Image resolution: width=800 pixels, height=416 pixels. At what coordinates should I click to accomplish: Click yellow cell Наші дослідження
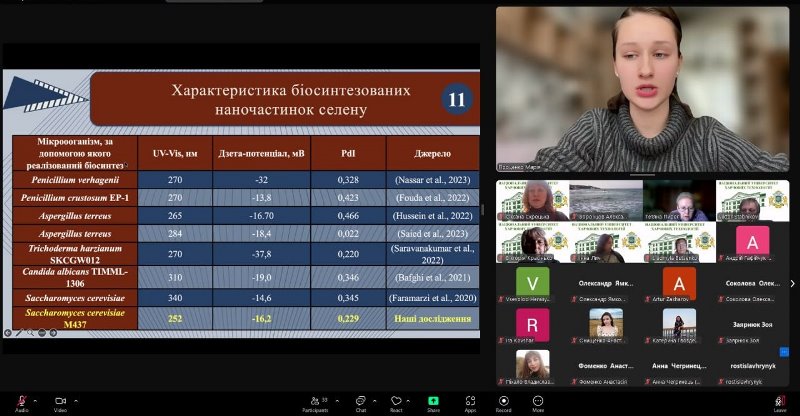pyautogui.click(x=433, y=319)
